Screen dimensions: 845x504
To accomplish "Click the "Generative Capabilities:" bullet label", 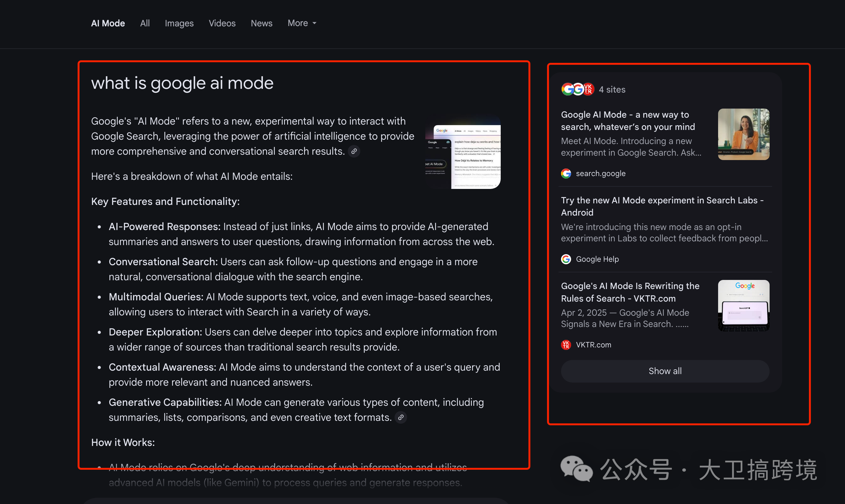I will point(165,402).
